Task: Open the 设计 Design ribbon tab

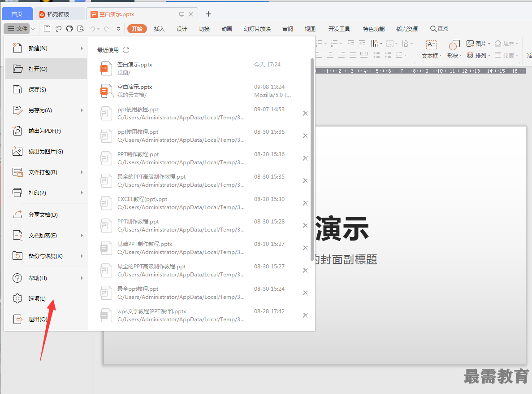Action: click(x=182, y=29)
